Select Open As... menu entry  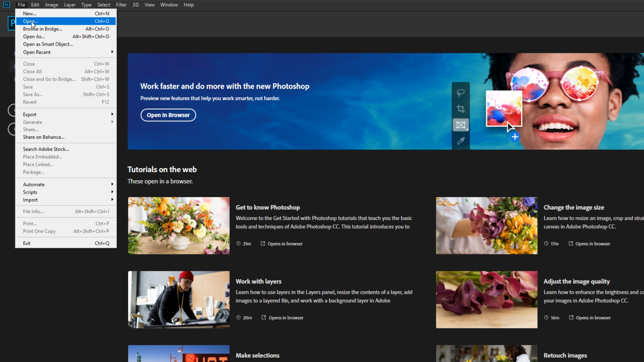pyautogui.click(x=66, y=37)
